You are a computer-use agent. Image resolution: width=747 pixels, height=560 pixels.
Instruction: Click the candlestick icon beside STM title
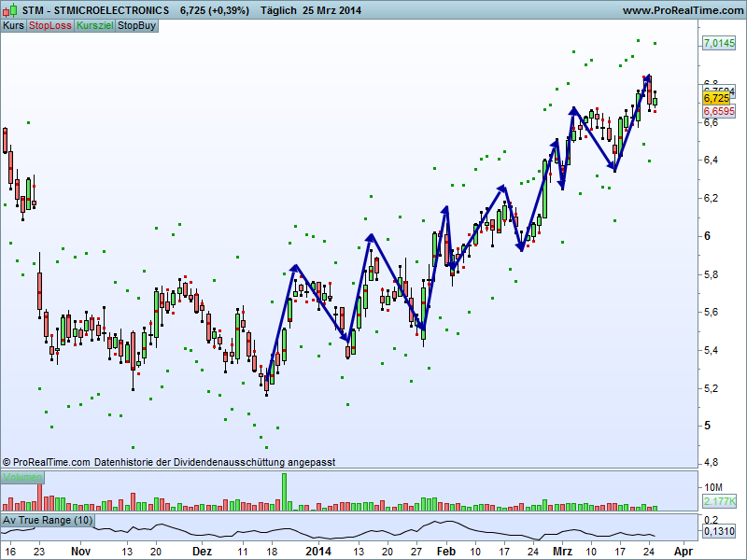(x=10, y=10)
